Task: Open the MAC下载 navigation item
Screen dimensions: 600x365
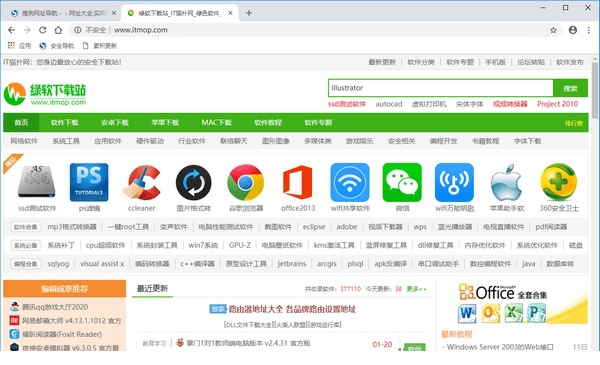Action: point(217,122)
